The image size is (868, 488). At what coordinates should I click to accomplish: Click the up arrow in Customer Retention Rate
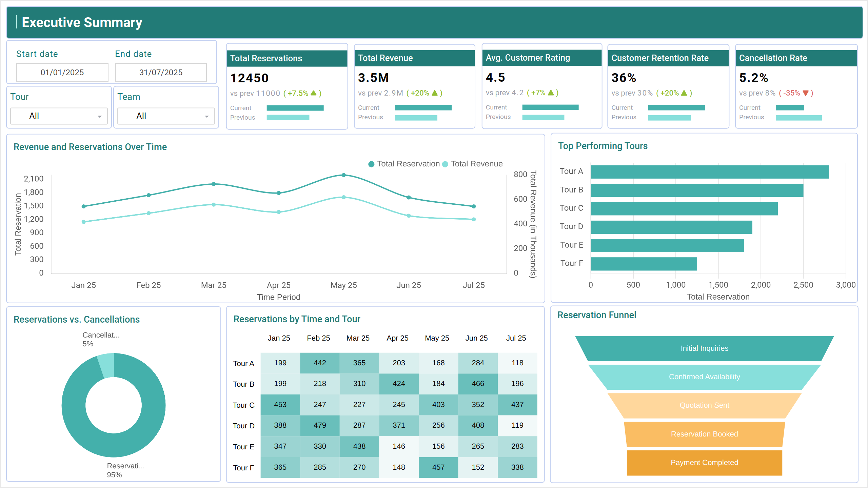click(x=684, y=93)
